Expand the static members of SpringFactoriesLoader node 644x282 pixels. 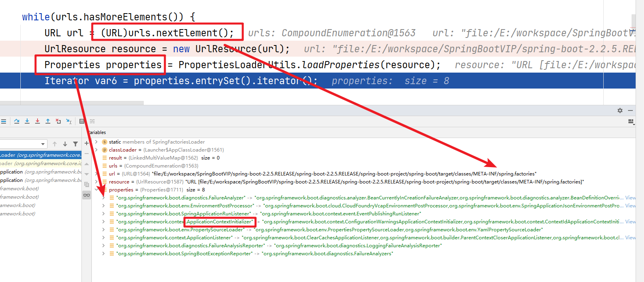click(x=96, y=142)
